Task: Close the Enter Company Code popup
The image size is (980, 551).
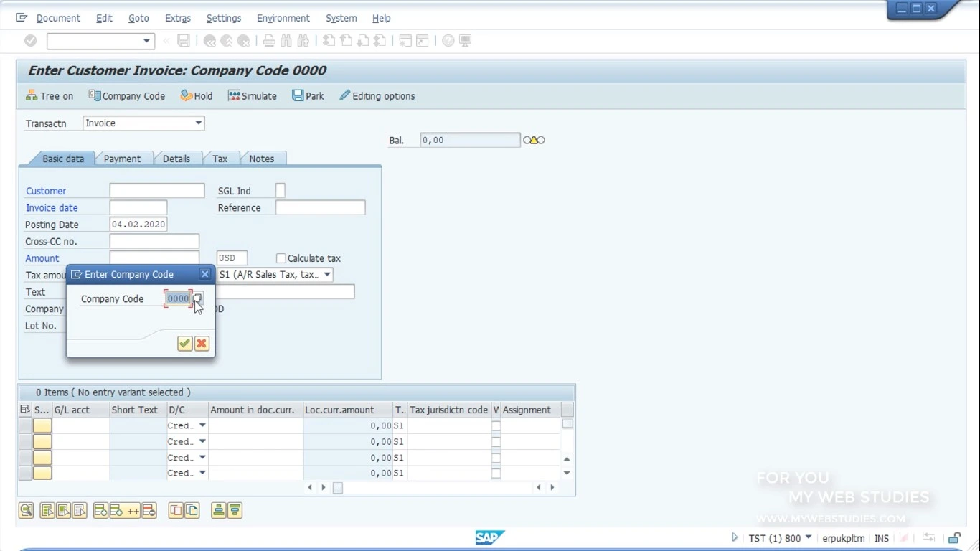Action: [x=204, y=274]
